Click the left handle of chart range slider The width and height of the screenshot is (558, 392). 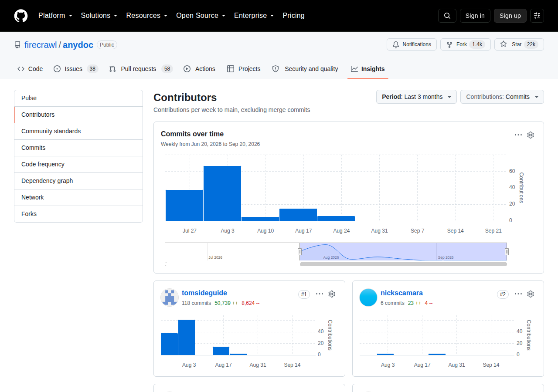pyautogui.click(x=299, y=252)
